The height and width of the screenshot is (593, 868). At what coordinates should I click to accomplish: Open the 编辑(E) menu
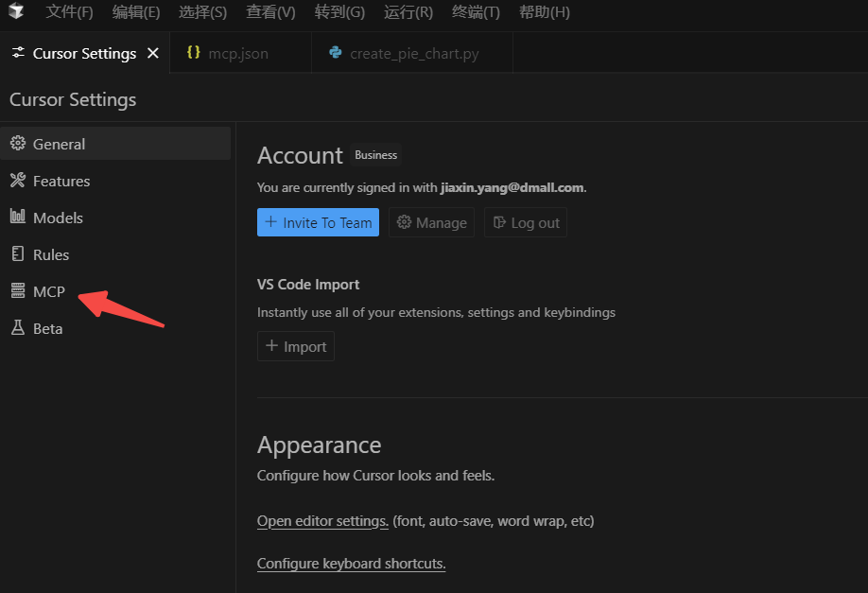click(x=136, y=11)
